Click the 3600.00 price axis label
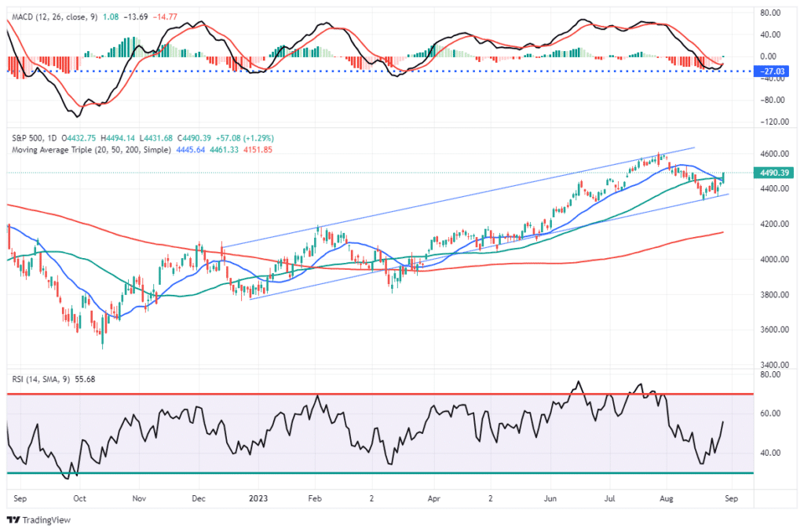Image resolution: width=804 pixels, height=532 pixels. 774,330
